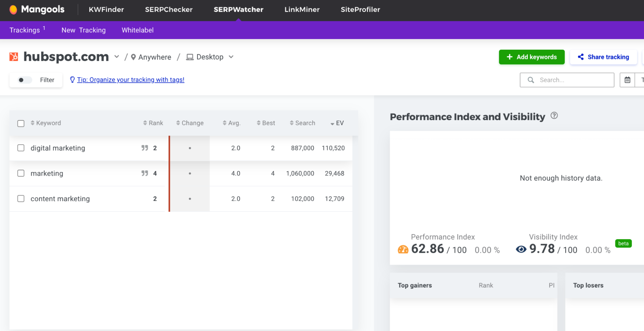
Task: Click the 1,060,000 search volume value
Action: click(300, 173)
